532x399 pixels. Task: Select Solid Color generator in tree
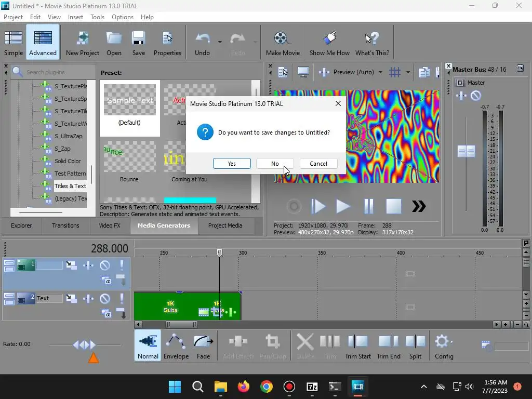coord(68,161)
